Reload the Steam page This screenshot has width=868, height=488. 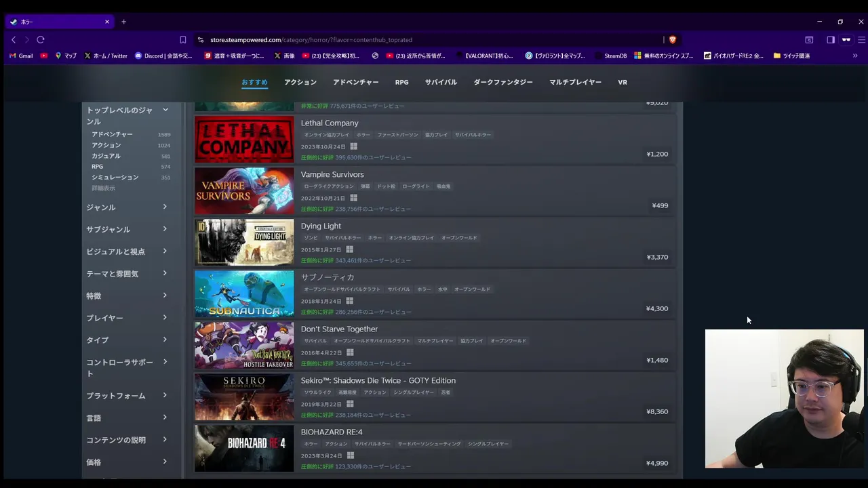[x=41, y=40]
